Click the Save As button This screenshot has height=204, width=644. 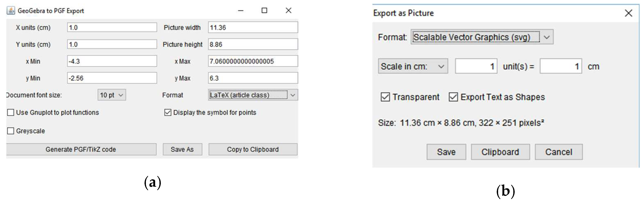182,149
